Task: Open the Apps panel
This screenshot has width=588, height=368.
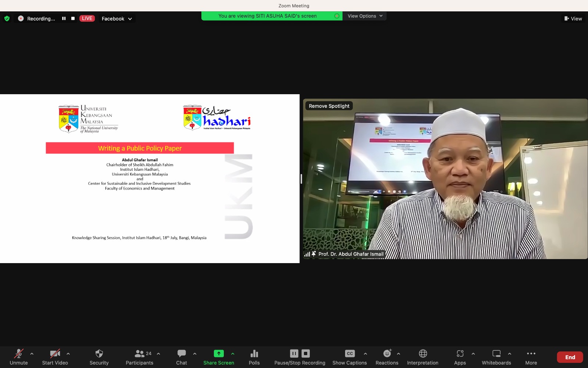Action: point(460,357)
